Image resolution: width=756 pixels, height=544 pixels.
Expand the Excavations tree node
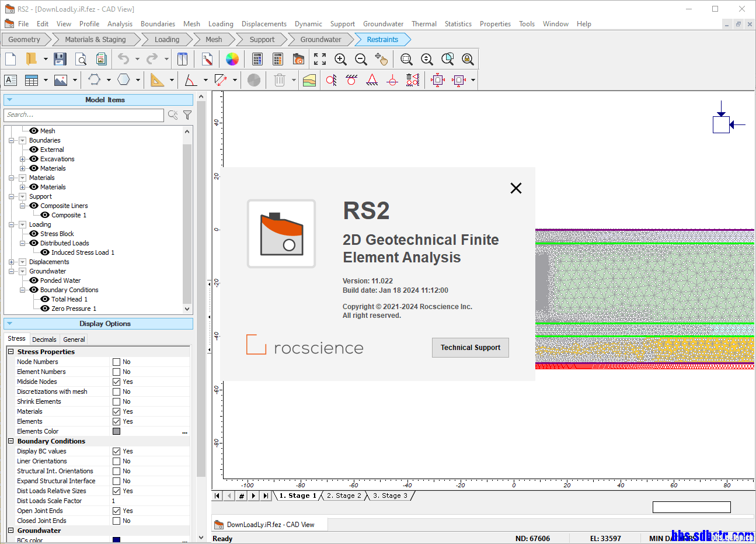[23, 159]
